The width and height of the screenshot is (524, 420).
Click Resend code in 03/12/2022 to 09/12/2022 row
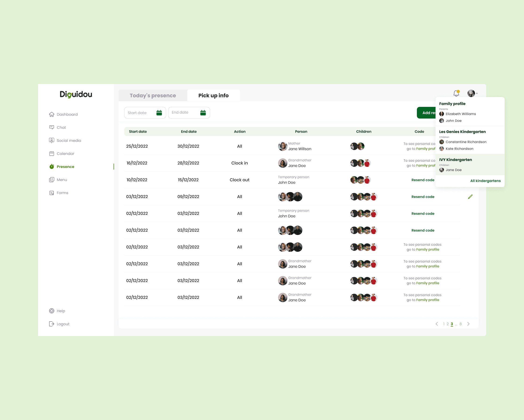(x=423, y=197)
